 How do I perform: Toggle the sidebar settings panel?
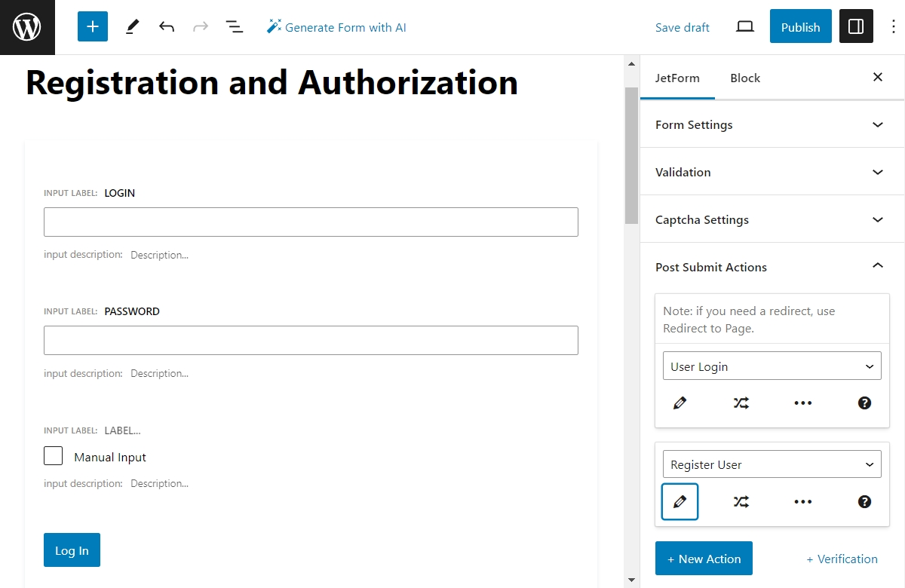(x=856, y=26)
